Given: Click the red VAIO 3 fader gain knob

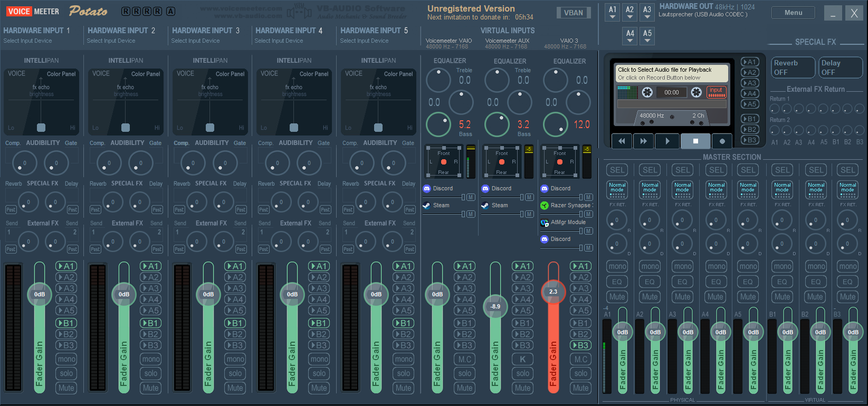Looking at the screenshot, I should point(553,292).
